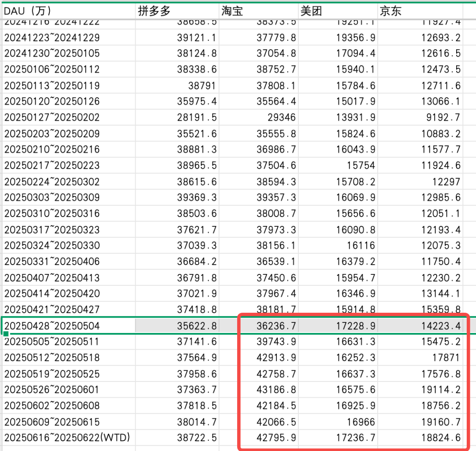Click the cell with value 39121.1

point(177,37)
